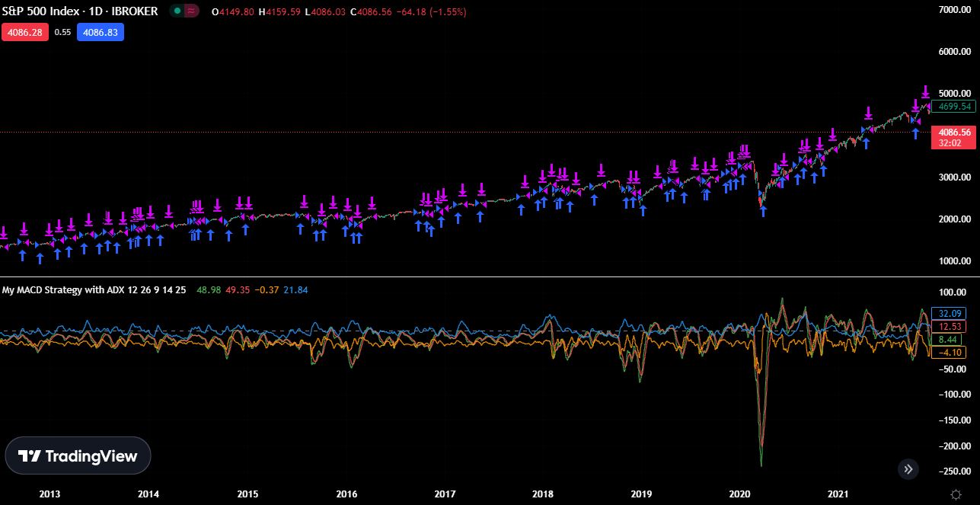
Task: Click the blue buy arrow at 2020 crash low
Action: click(x=763, y=211)
